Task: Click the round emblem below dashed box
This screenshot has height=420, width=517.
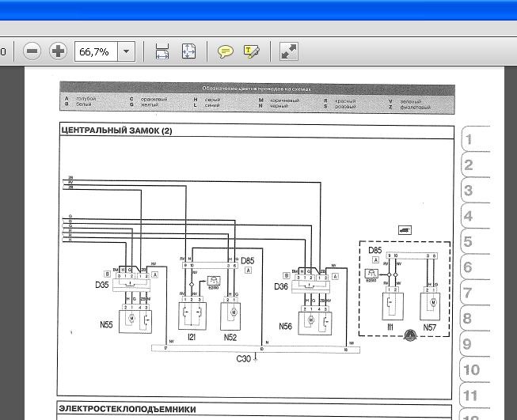Action: pos(410,335)
